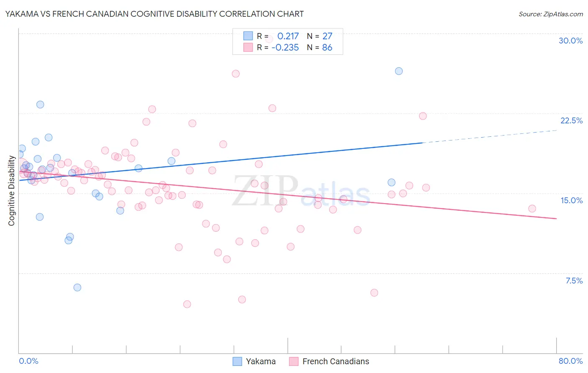This screenshot has width=588, height=373.
Task: Toggle the French Canadians series legend label
Action: pos(336,361)
